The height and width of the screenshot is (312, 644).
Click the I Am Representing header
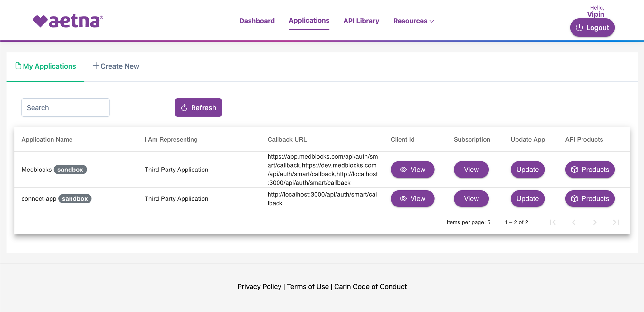point(171,140)
